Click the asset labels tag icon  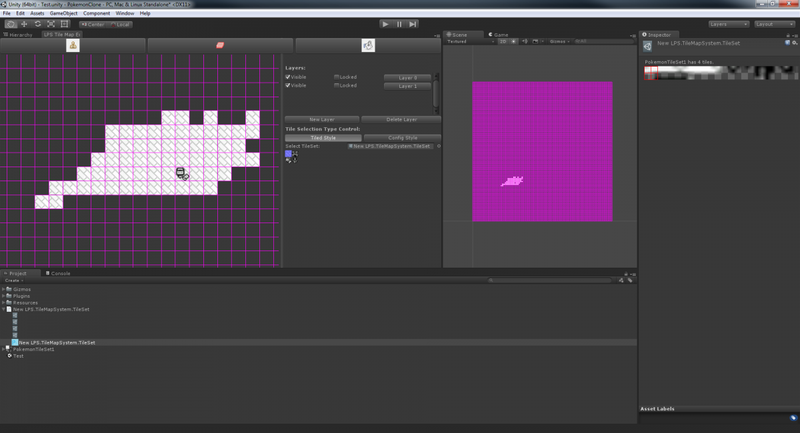pyautogui.click(x=793, y=418)
